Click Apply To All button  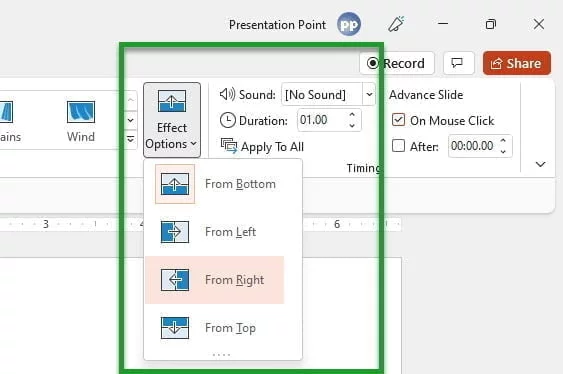click(262, 146)
